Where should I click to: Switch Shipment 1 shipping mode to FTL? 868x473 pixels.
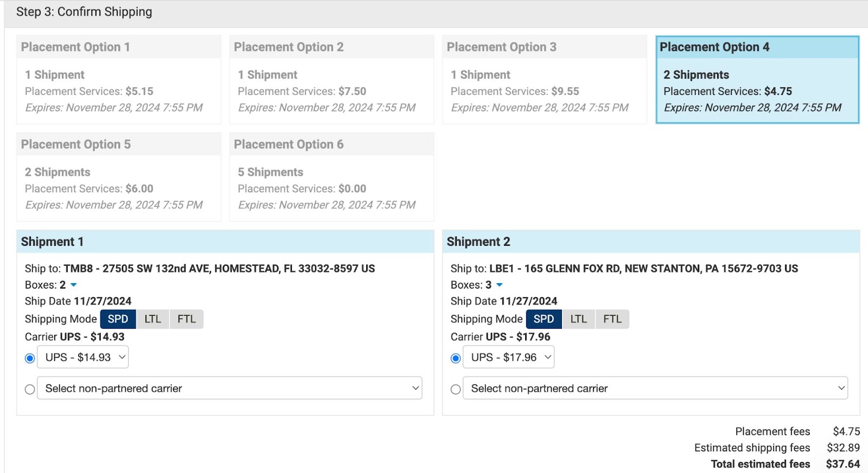(187, 319)
